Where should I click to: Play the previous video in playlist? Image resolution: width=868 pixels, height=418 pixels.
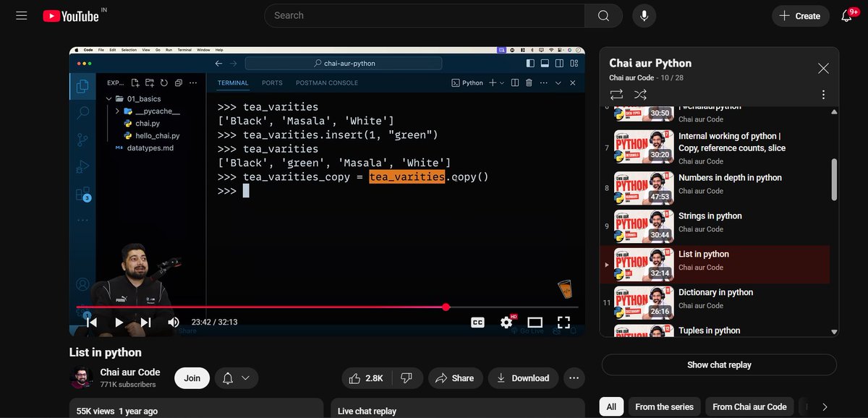(x=91, y=323)
